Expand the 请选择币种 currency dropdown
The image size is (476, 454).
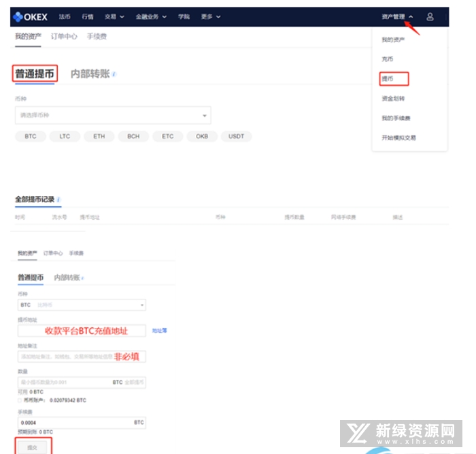coord(113,115)
